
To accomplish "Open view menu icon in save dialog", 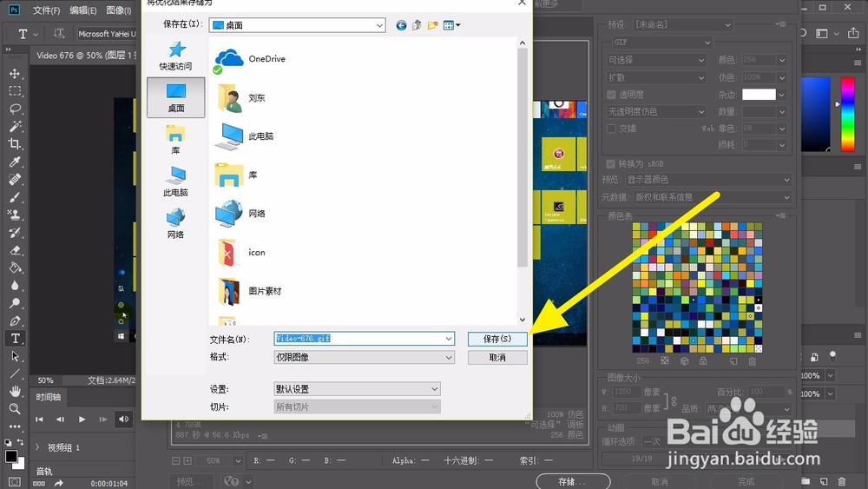I will click(x=451, y=25).
